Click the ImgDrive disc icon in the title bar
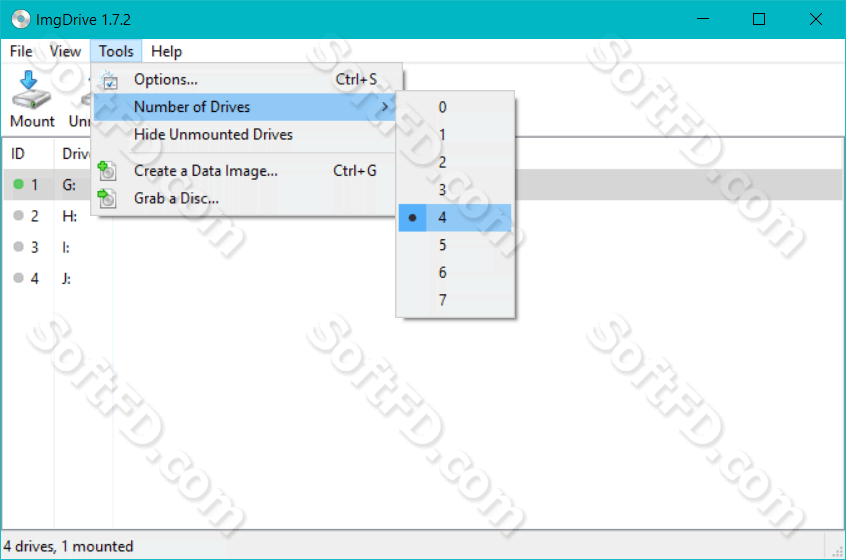Screen dimensions: 846x560 [21, 19]
